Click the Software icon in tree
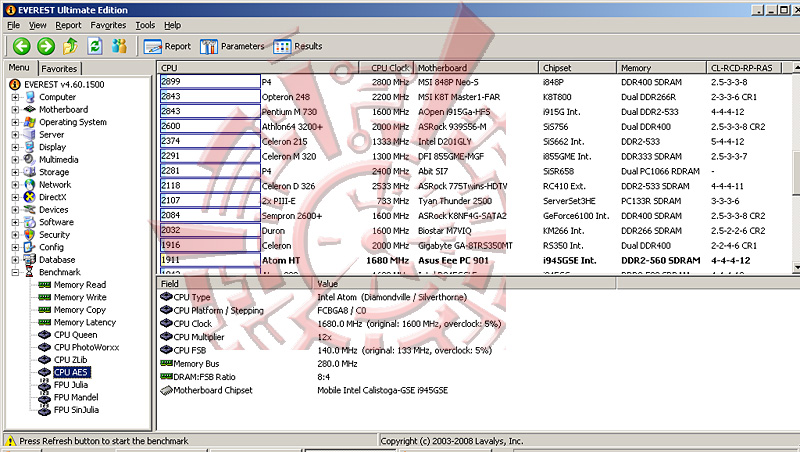 pos(30,222)
